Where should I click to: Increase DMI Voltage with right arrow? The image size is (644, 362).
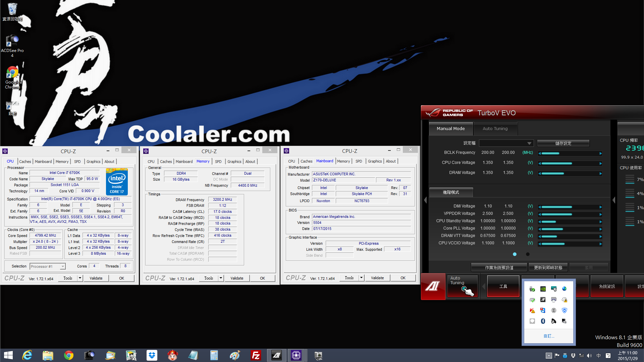click(600, 207)
